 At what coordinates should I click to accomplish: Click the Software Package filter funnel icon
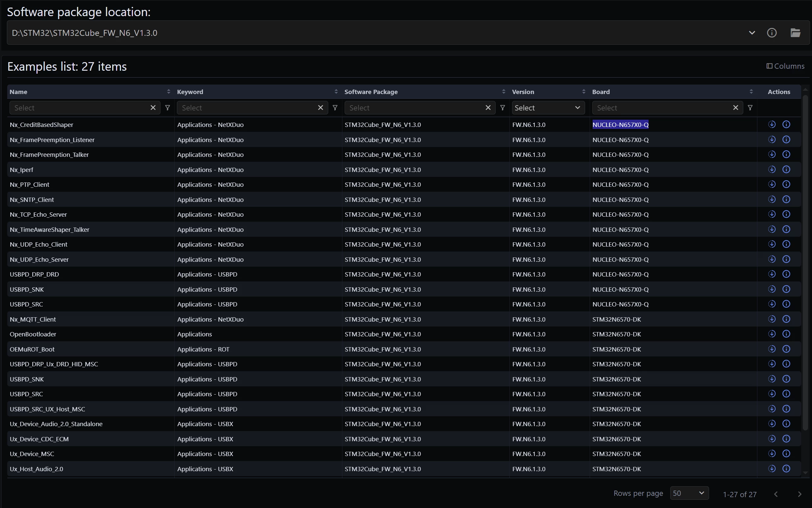point(502,108)
